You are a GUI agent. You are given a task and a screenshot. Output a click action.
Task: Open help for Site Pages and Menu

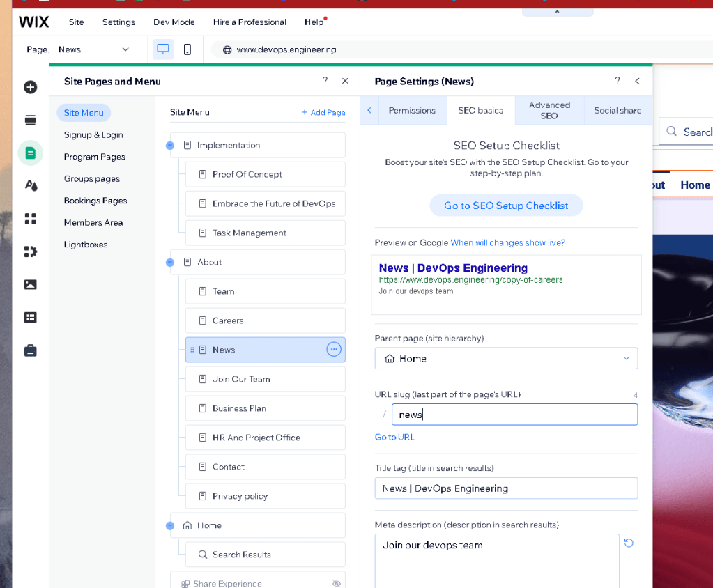tap(325, 81)
